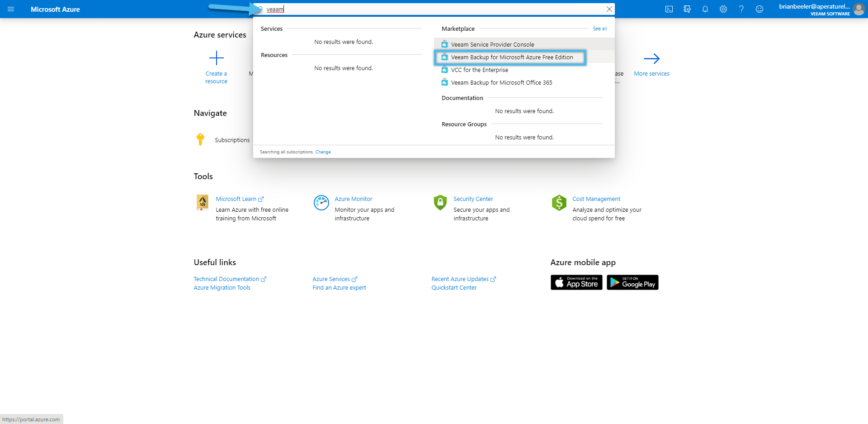Open the user account avatar

click(859, 9)
